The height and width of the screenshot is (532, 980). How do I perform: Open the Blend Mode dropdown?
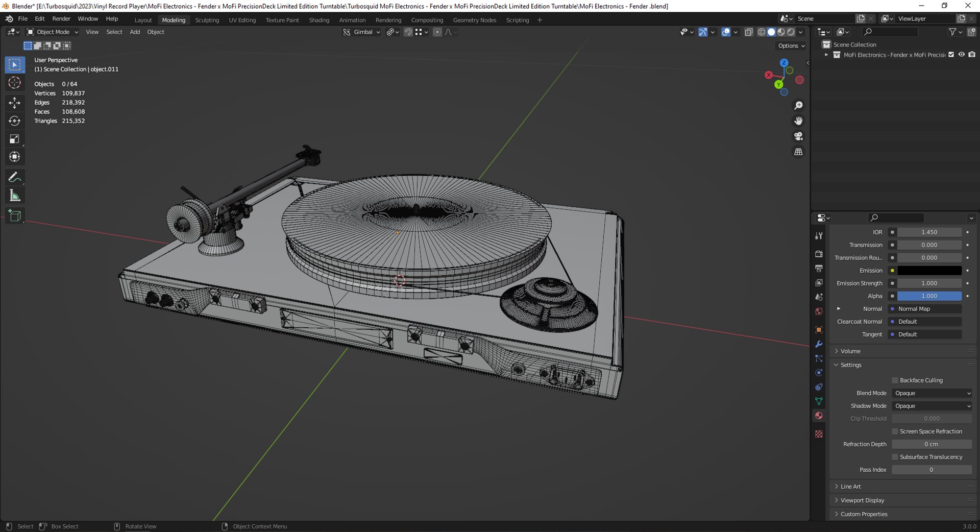(932, 393)
